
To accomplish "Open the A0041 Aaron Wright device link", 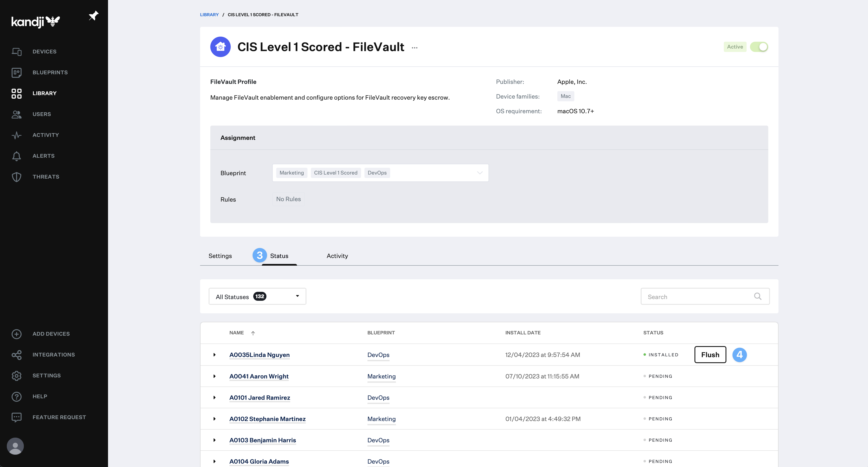I will 259,376.
